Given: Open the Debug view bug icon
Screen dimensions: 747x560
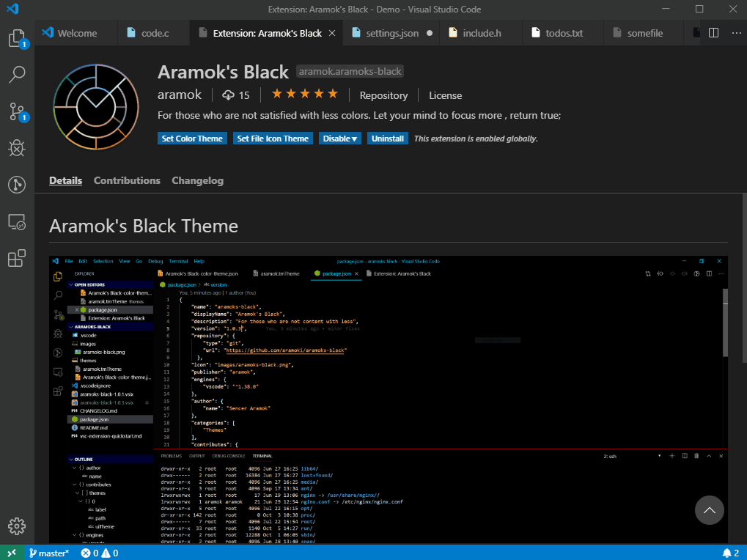Looking at the screenshot, I should point(17,148).
